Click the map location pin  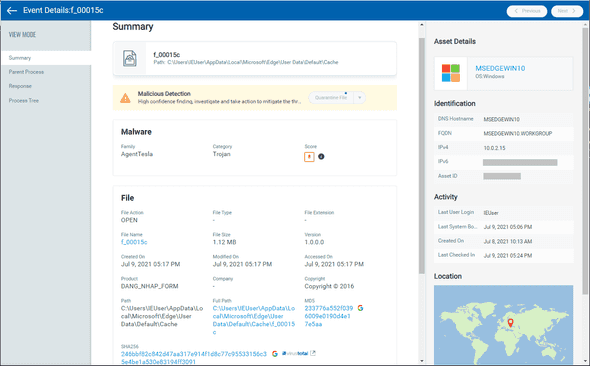510,323
